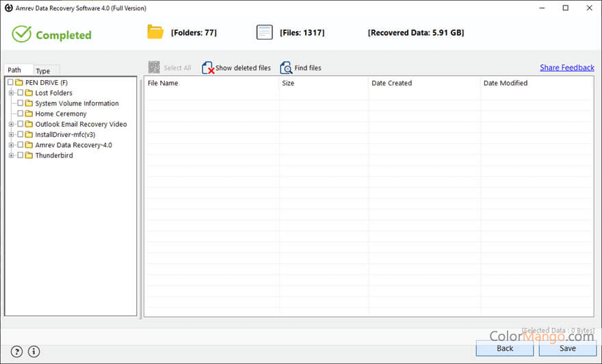Expand Outlook Email Recovery Video node
This screenshot has height=364, width=602.
coord(11,125)
